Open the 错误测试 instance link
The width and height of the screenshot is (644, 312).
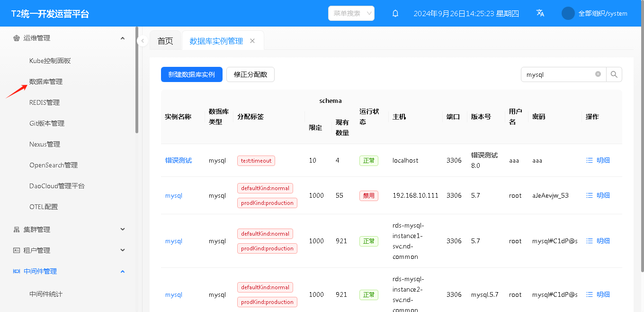(179, 160)
